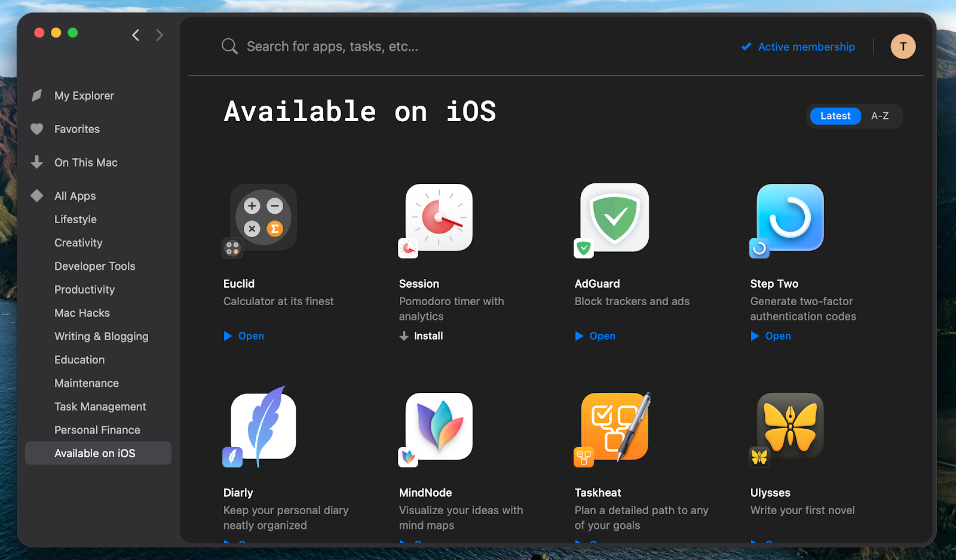Screen dimensions: 956x560
Task: Open the Lifestyle category
Action: (75, 219)
